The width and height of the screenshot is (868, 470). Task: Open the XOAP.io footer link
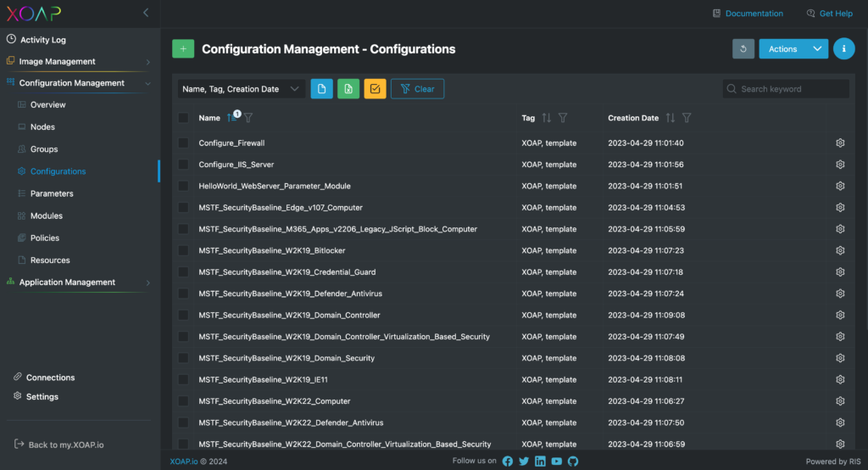pyautogui.click(x=184, y=462)
